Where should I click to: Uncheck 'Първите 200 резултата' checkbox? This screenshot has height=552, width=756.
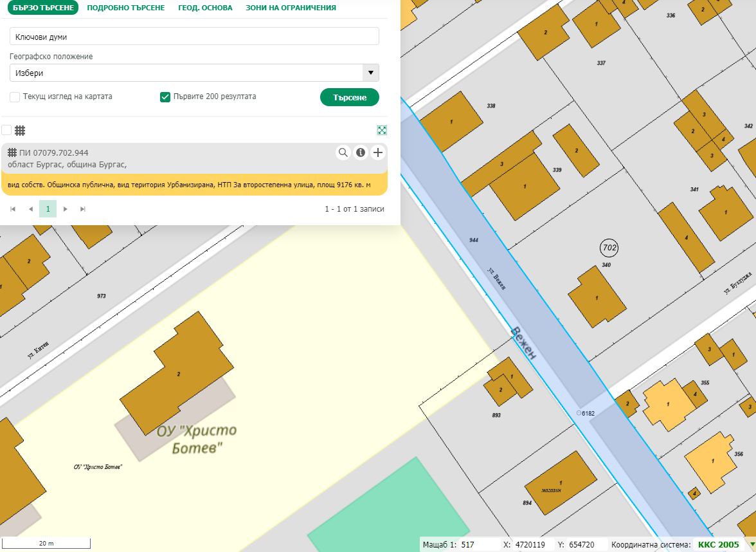pyautogui.click(x=165, y=97)
